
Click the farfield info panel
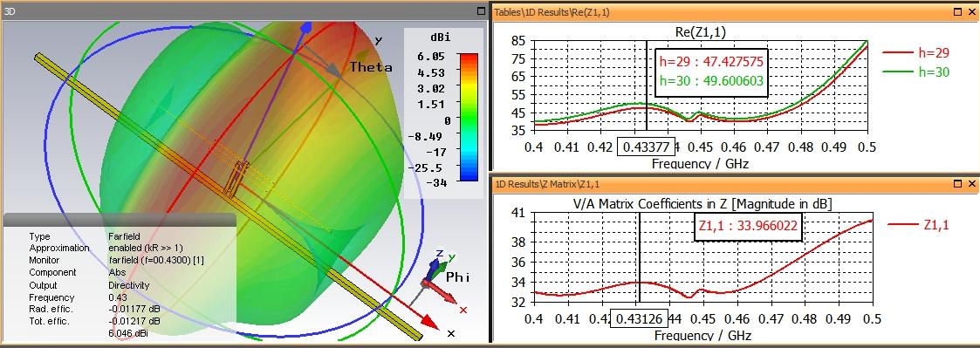(x=120, y=278)
